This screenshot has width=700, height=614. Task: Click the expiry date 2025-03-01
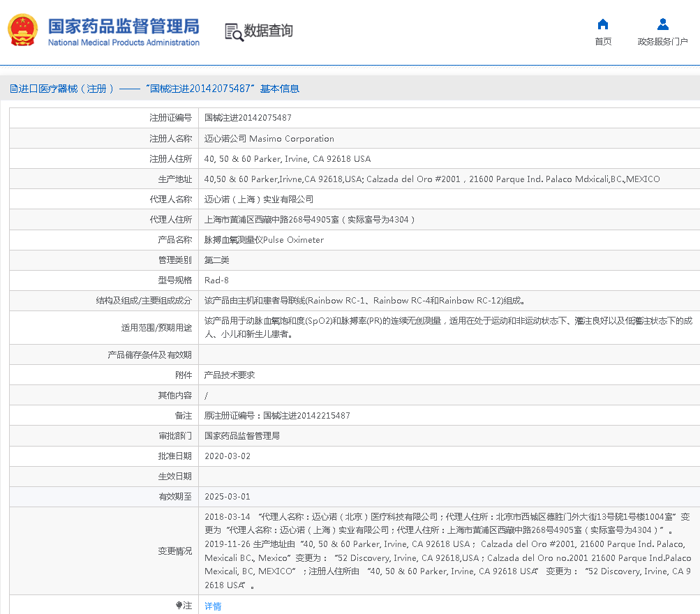click(227, 497)
